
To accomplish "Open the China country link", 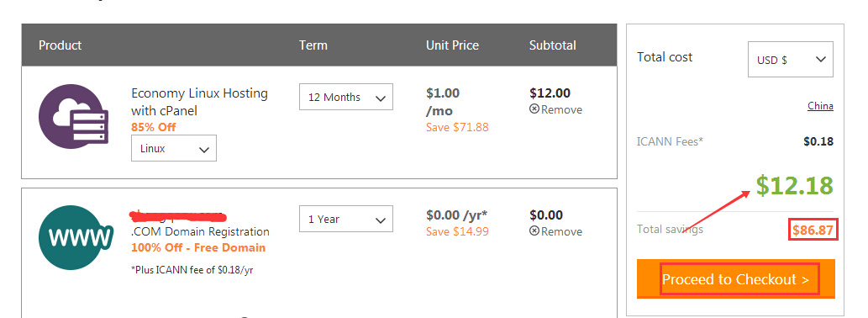I will (x=820, y=106).
